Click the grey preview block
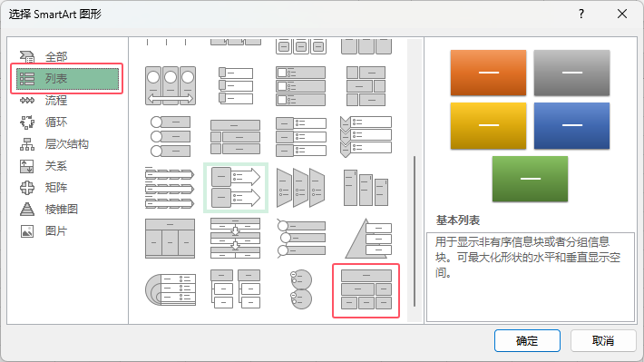This screenshot has width=644, height=362. pyautogui.click(x=571, y=73)
